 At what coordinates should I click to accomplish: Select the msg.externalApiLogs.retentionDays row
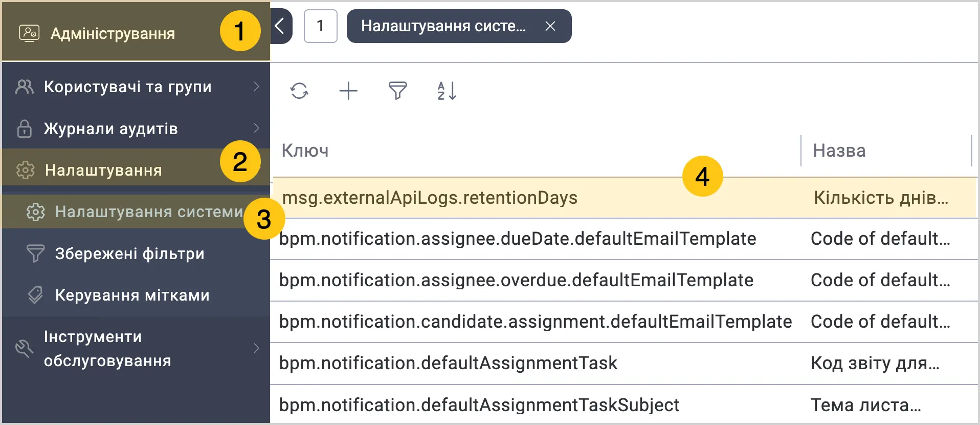click(430, 198)
